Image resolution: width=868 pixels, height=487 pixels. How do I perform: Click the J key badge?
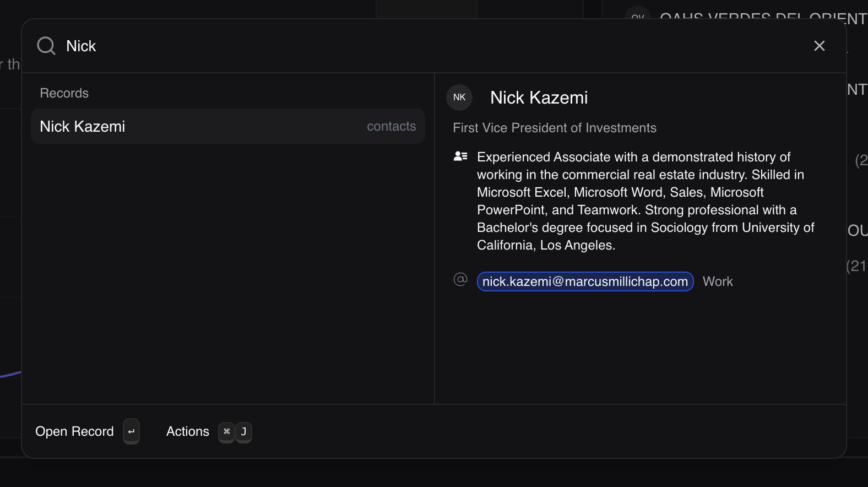(243, 432)
